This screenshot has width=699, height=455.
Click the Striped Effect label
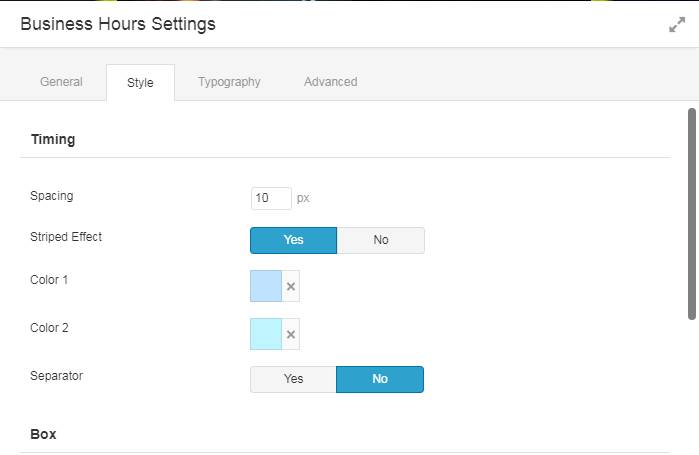66,237
